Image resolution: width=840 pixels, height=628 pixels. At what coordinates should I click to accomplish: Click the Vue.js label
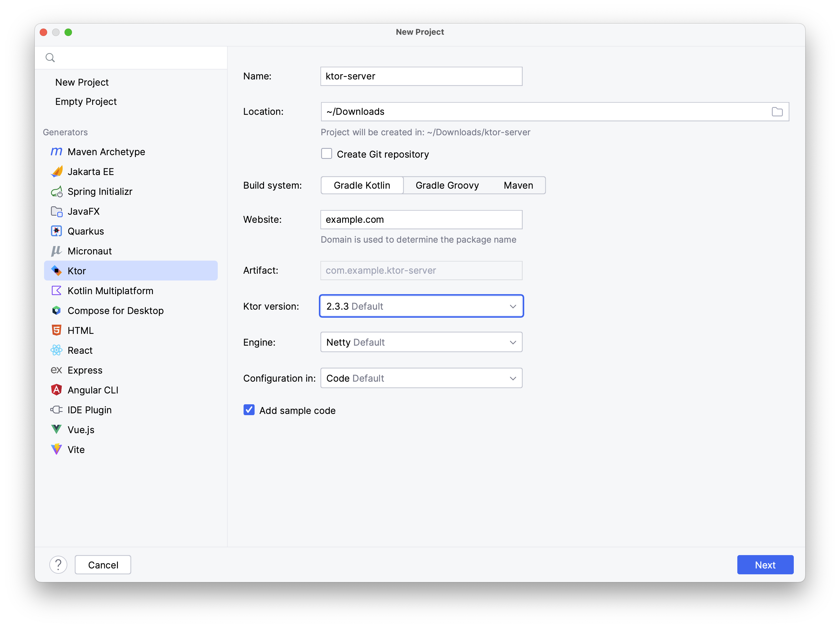pos(81,429)
